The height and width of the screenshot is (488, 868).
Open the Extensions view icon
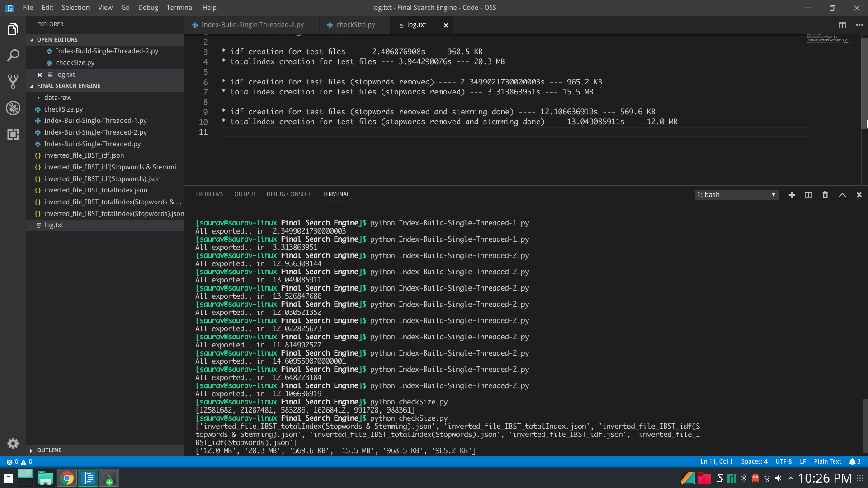13,134
